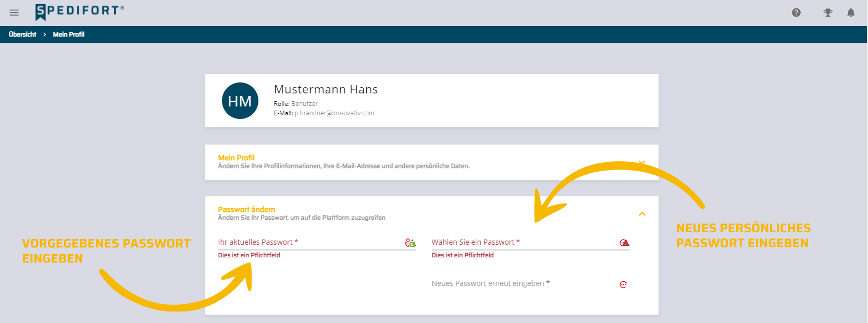Open the help question mark icon
Screen dimensions: 868x323
click(796, 13)
